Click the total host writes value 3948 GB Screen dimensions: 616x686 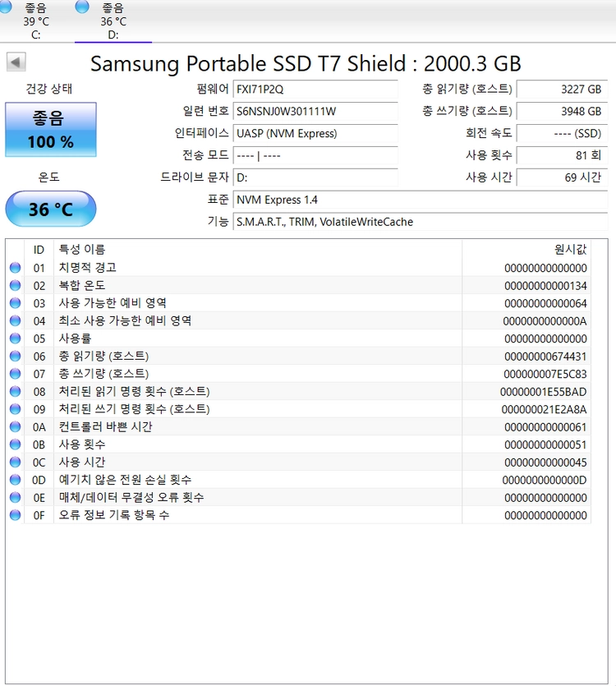coord(562,111)
